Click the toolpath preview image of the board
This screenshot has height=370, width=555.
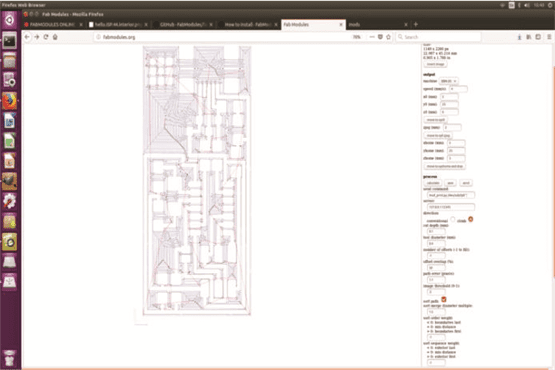click(197, 181)
